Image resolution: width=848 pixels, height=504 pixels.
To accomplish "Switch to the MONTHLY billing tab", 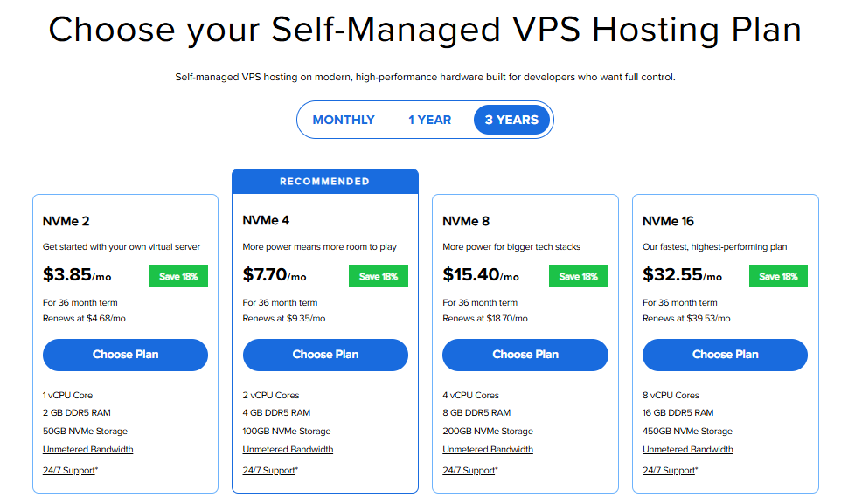I will [x=344, y=120].
